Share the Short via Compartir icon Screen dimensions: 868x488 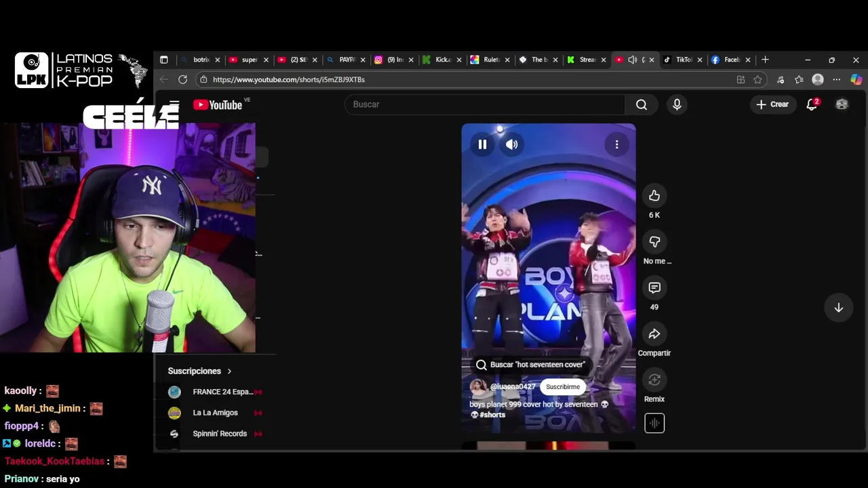(654, 334)
